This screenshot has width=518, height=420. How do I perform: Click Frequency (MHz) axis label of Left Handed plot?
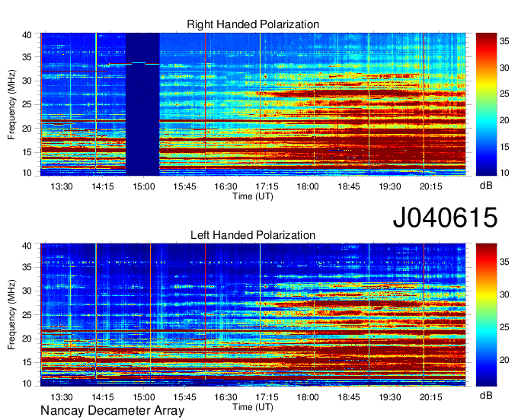click(11, 315)
